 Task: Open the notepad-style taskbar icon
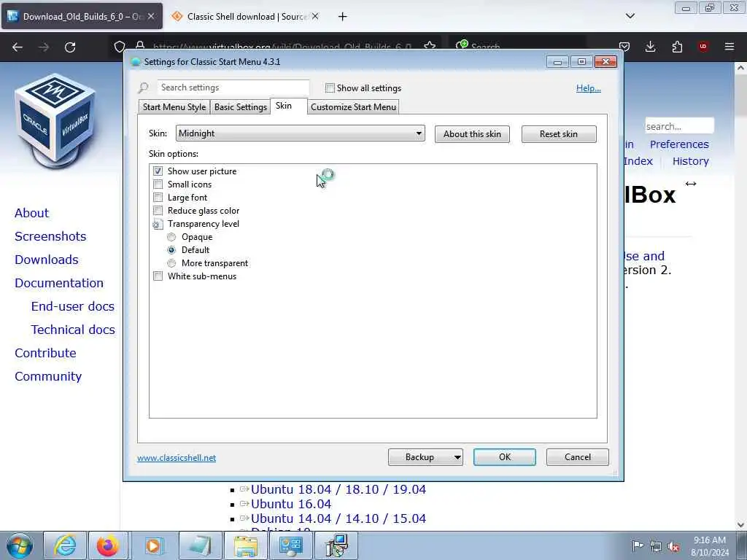click(199, 545)
